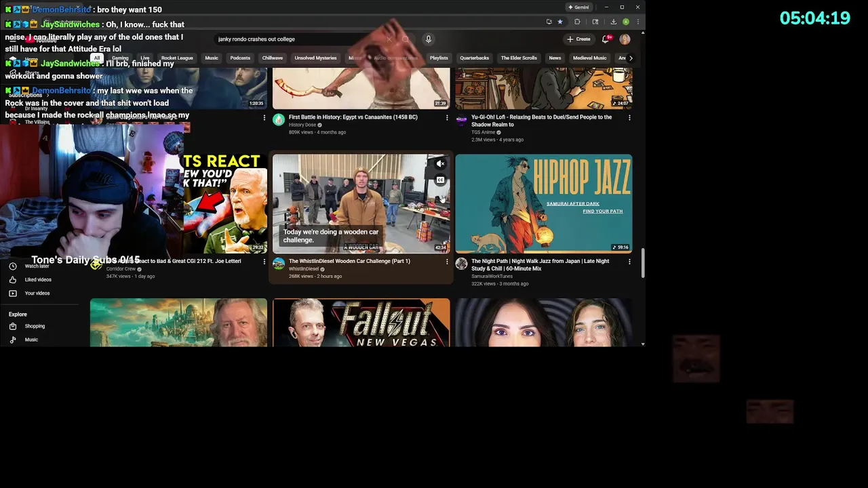Select the Quarterbacks filter chip
The height and width of the screenshot is (488, 868).
[474, 58]
